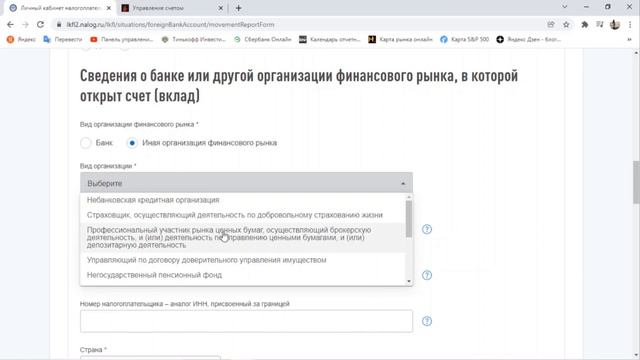Choose Страховщик по добровольному страхованию жизни
640x360 pixels.
point(242,215)
